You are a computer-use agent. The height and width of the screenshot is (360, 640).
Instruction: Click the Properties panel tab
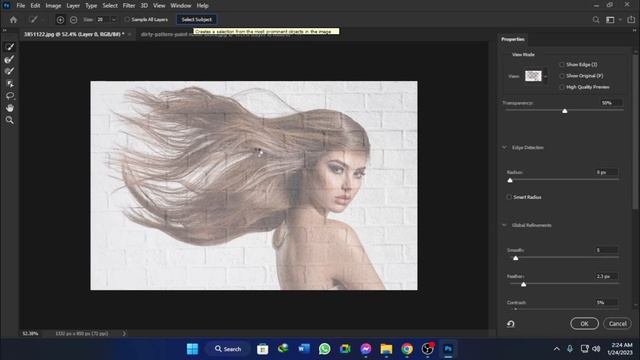click(513, 39)
